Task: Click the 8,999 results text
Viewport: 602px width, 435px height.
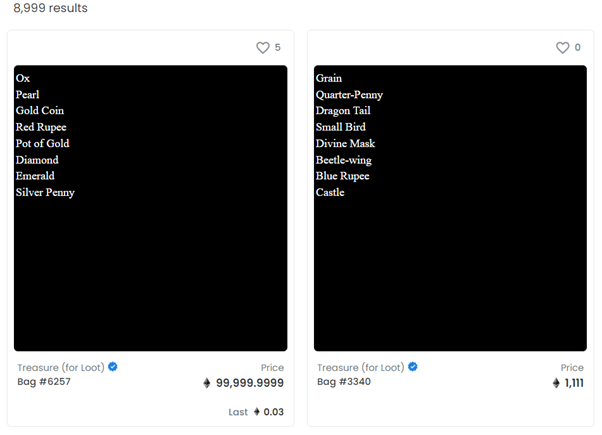Action: pos(50,8)
